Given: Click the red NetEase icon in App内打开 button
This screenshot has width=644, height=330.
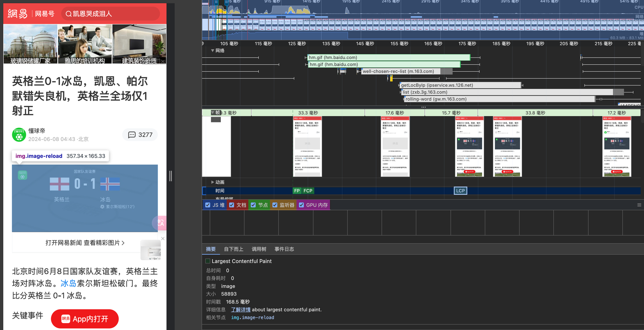Looking at the screenshot, I should tap(66, 319).
